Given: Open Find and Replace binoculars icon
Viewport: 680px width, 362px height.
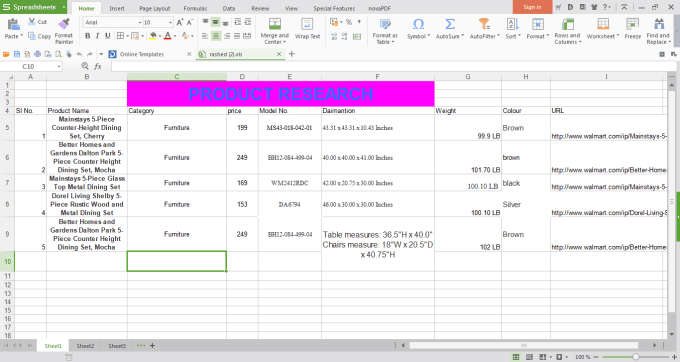Looking at the screenshot, I should (659, 24).
